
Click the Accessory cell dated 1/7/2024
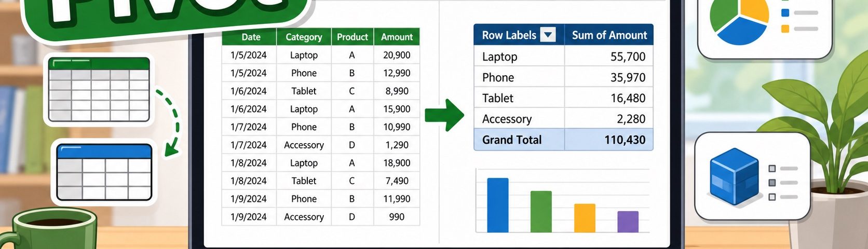304,145
